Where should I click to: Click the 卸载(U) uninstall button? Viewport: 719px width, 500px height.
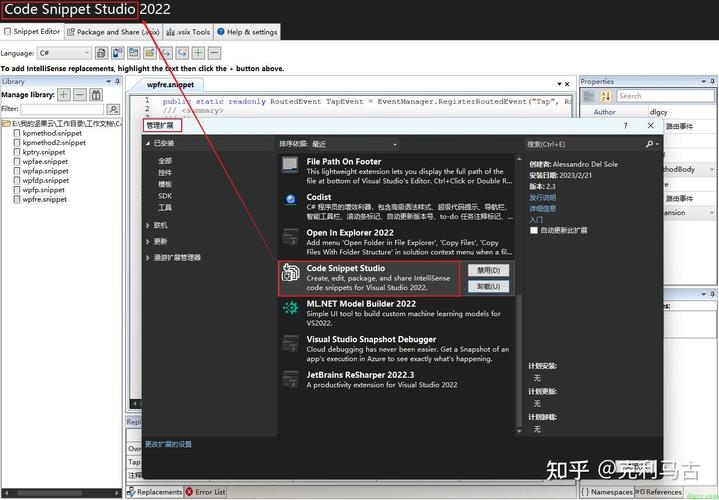(488, 287)
